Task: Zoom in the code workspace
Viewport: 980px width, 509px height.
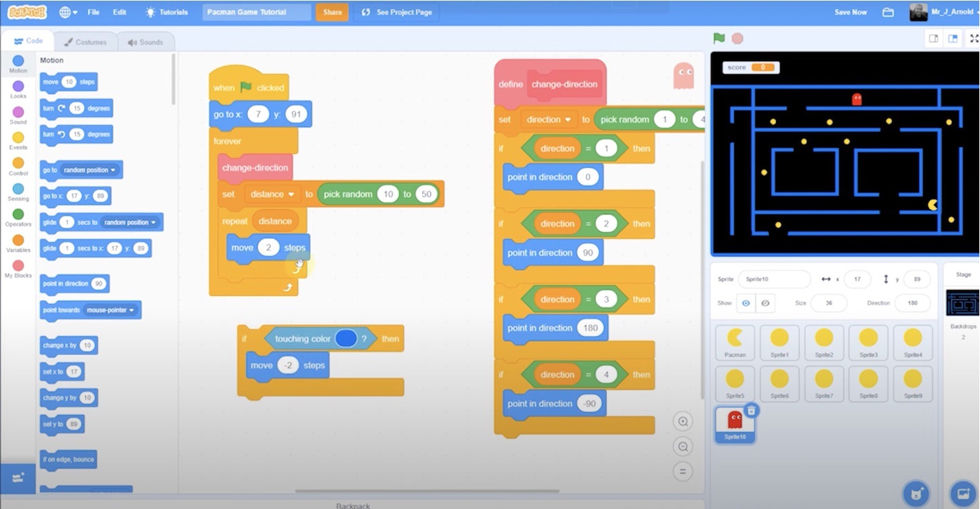Action: coord(683,422)
